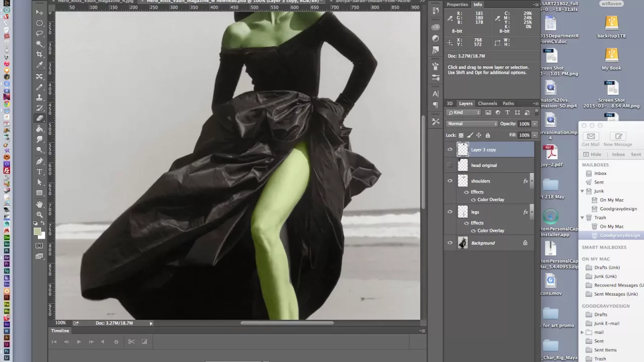
Task: Filter layers by type layers
Action: pyautogui.click(x=507, y=113)
